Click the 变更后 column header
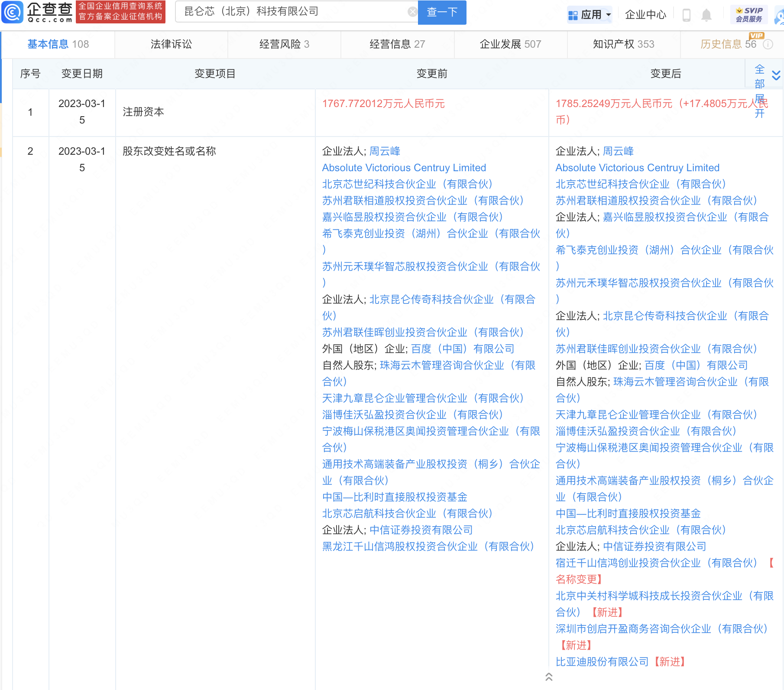Viewport: 784px width, 690px height. click(x=666, y=74)
